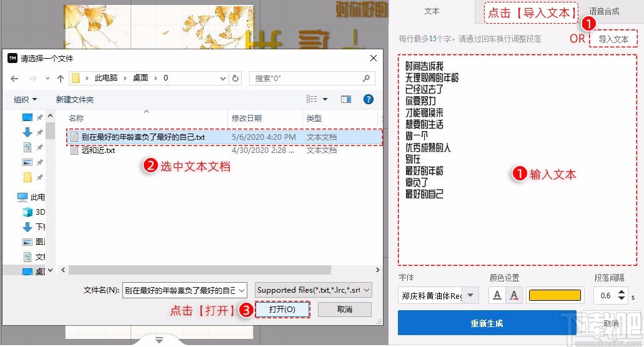The image size is (644, 347).
Task: Click pinned downloads quick access icon
Action: [27, 132]
